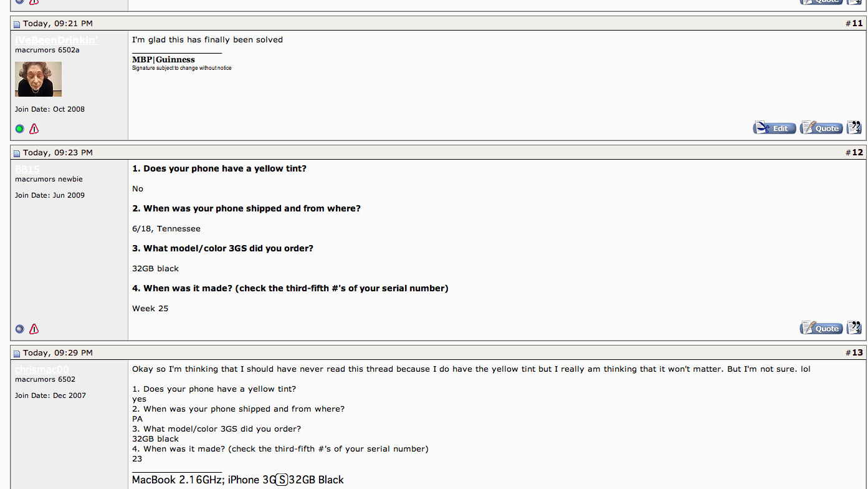This screenshot has height=489, width=868.
Task: Open iVeBeenDrinkin' username profile menu
Action: (57, 40)
